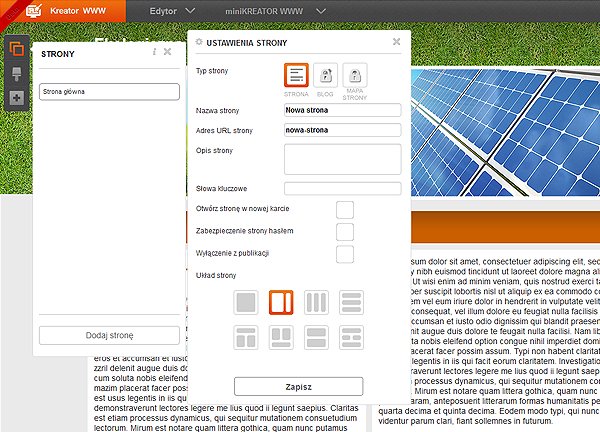Open the pages panel icon in left sidebar

coord(16,49)
